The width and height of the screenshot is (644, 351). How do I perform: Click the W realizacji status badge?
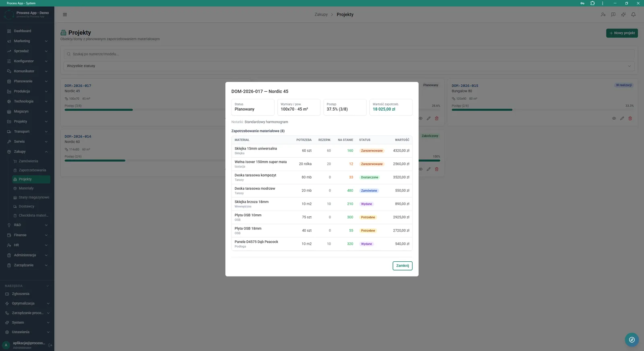click(624, 85)
